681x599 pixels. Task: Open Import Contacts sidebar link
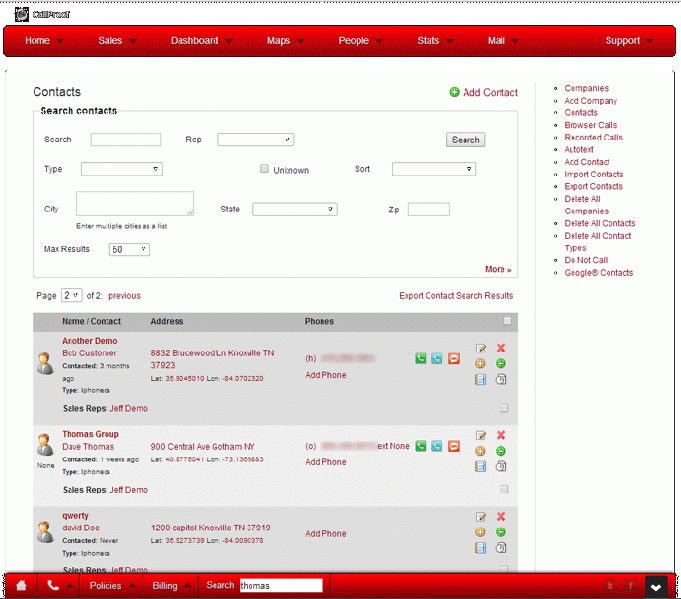(594, 174)
